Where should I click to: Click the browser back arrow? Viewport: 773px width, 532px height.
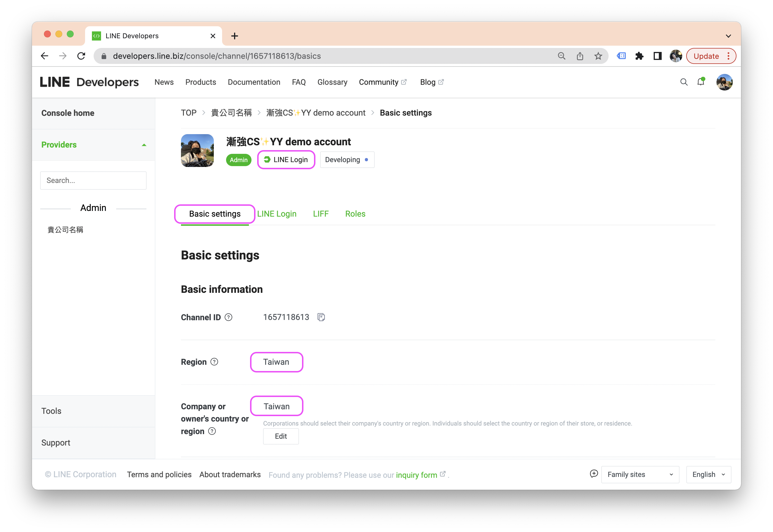(44, 56)
